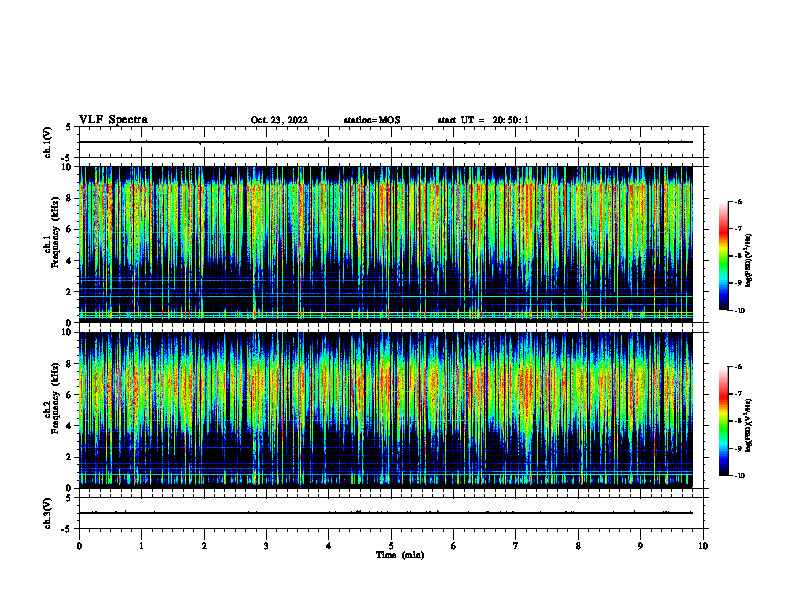The image size is (792, 612).
Task: Click the ch.2 spectrogram color bar
Action: (x=723, y=421)
